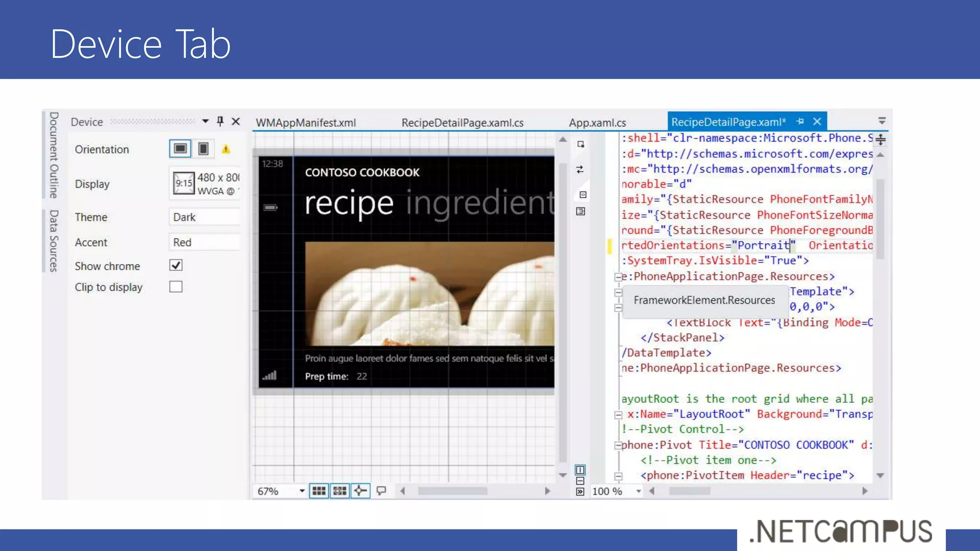Open the designer 67% zoom dropdown
Screen dimensions: 980x551
click(302, 491)
